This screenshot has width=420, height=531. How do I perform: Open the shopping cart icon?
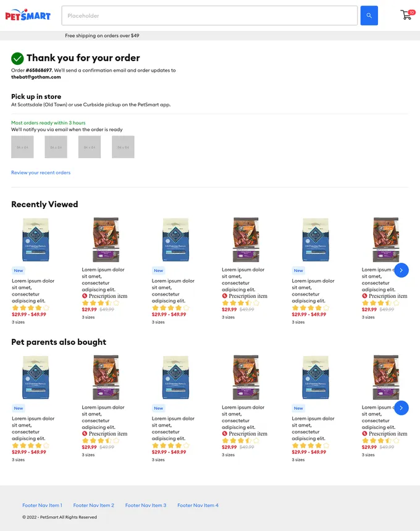(x=407, y=15)
